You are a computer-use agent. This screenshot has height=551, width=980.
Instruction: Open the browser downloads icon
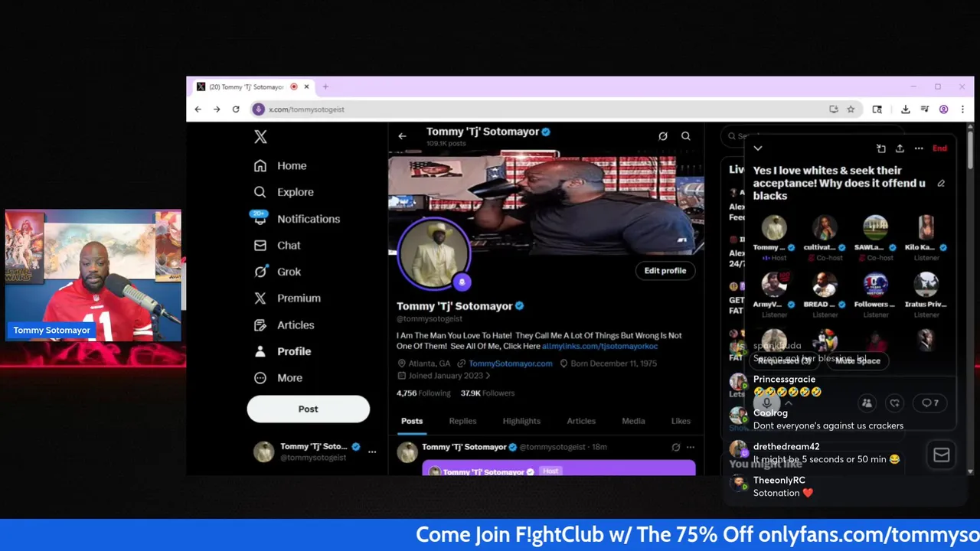point(905,109)
